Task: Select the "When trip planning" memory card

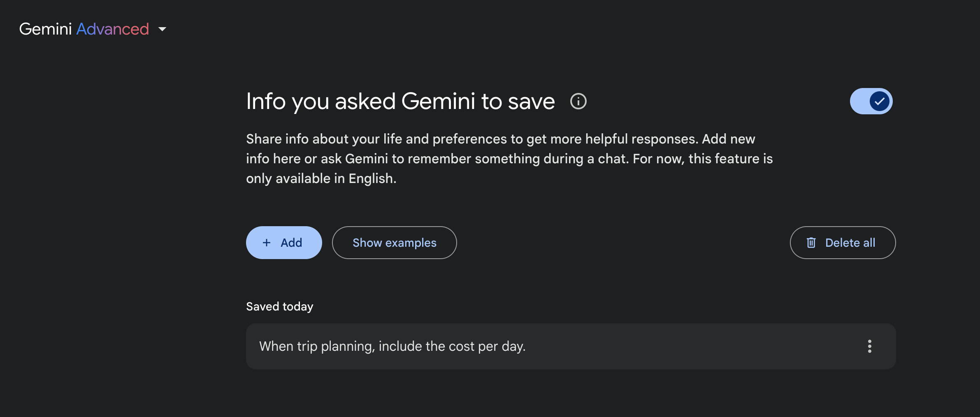Action: (494, 346)
